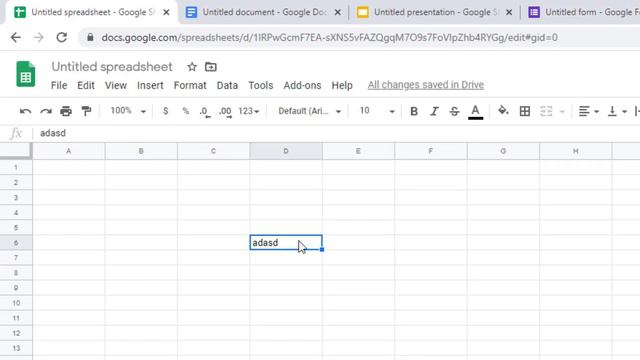The width and height of the screenshot is (640, 360).
Task: Select column H header
Action: pos(576,151)
